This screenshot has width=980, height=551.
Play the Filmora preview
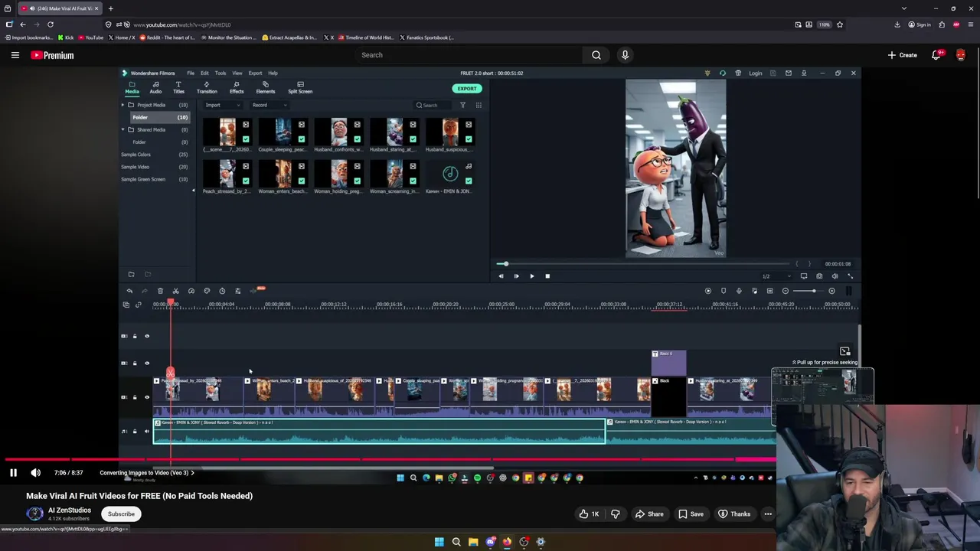[531, 276]
